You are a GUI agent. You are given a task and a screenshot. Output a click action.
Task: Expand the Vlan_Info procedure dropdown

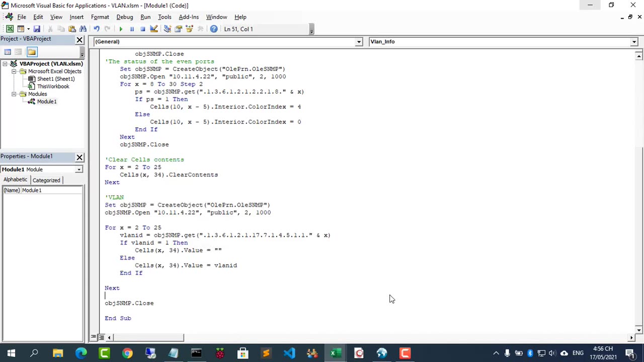[634, 42]
